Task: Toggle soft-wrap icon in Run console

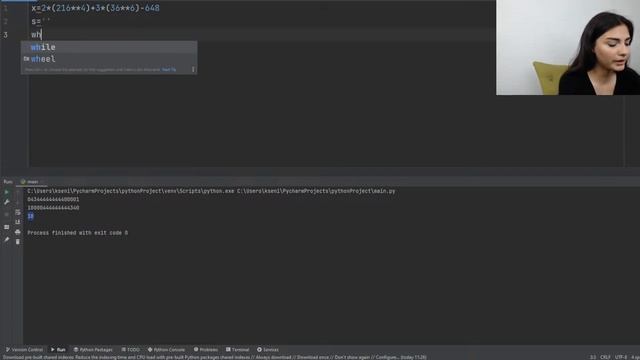Action: (18, 212)
